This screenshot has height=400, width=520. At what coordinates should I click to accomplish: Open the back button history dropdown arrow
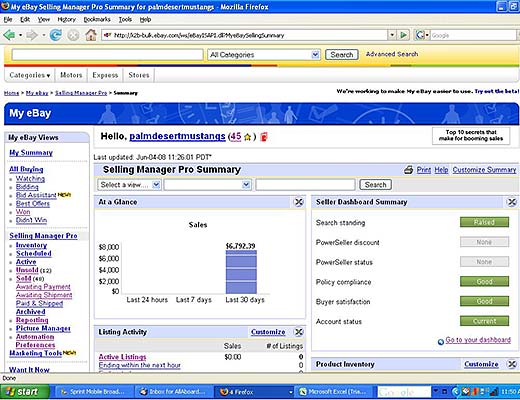[x=21, y=35]
